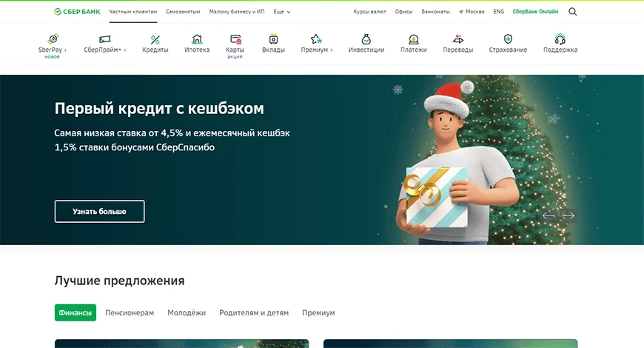Open the Инвестиции money bag icon
This screenshot has width=644, height=348.
[366, 39]
